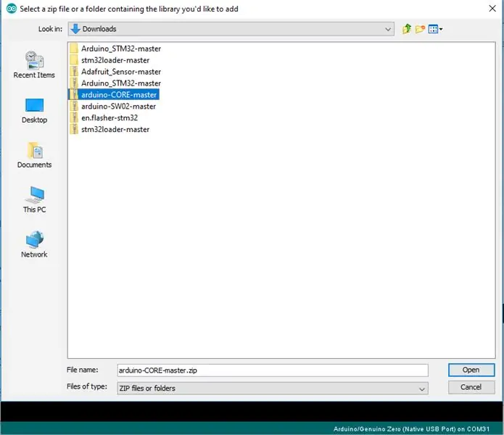
Task: Create a new folder icon
Action: 420,29
